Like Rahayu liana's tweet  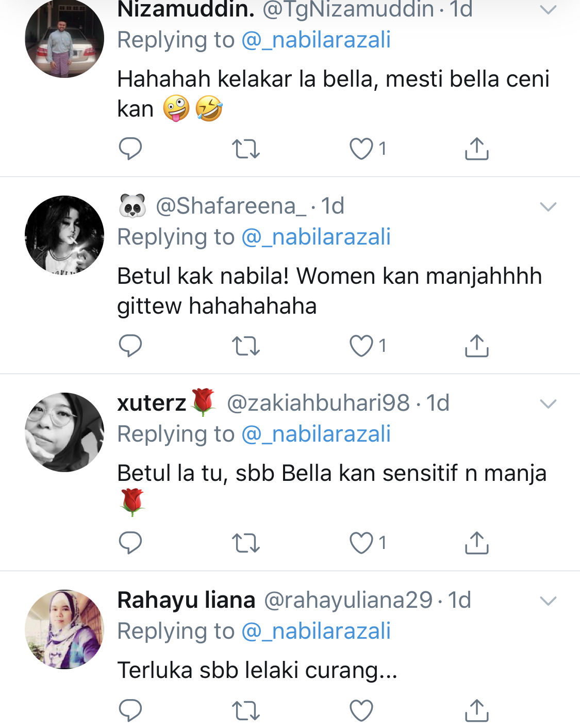tap(361, 710)
